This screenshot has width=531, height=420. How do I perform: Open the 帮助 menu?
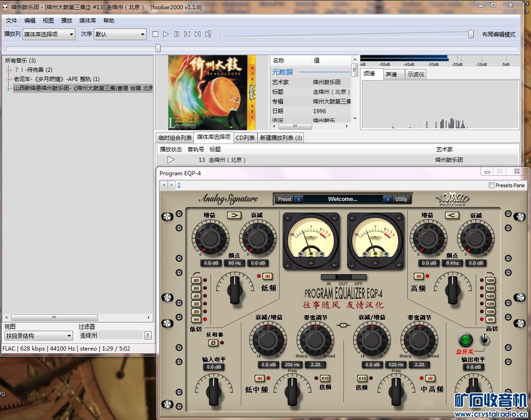108,21
